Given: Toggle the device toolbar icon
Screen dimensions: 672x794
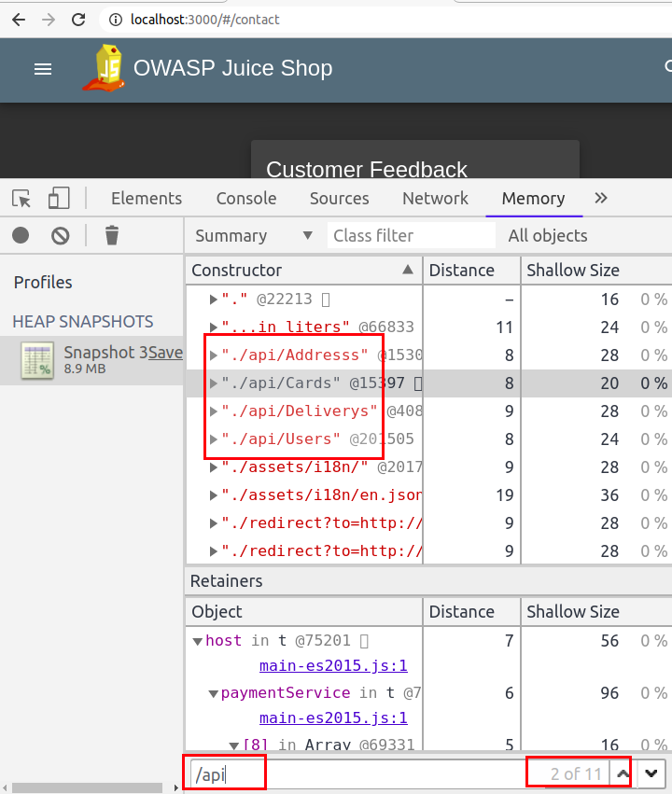Looking at the screenshot, I should [x=59, y=198].
